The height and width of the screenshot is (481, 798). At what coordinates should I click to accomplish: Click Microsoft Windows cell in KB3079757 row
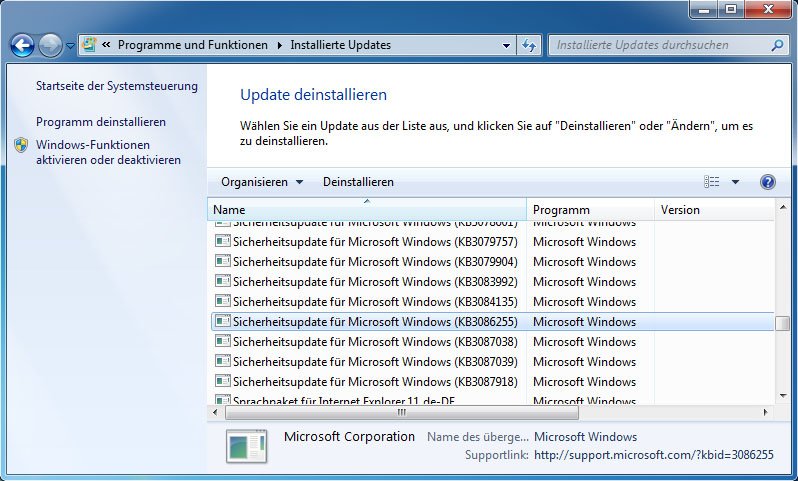584,242
